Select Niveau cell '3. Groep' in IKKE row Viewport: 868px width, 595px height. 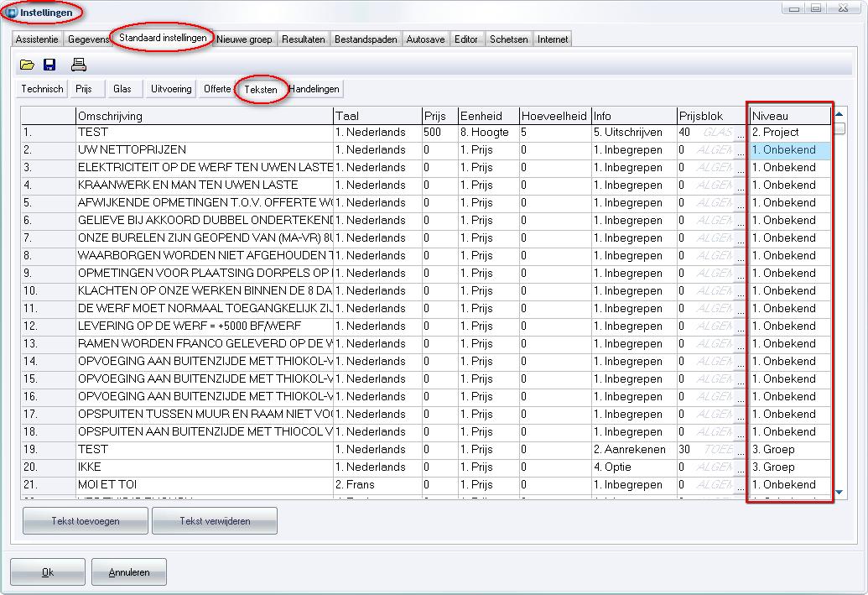(791, 467)
